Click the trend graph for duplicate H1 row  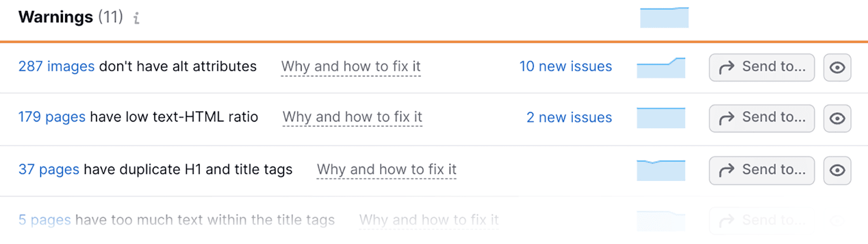[x=661, y=170]
